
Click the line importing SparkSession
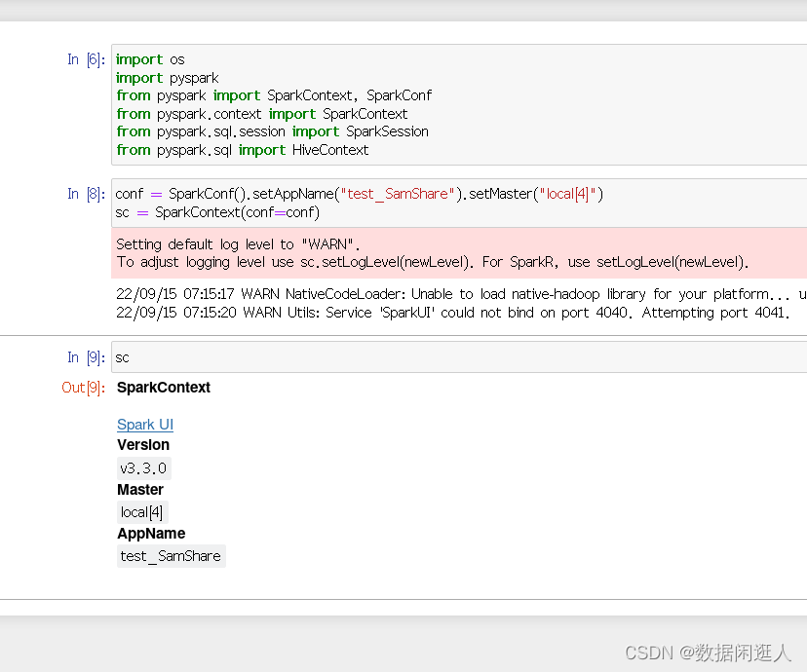[x=272, y=131]
